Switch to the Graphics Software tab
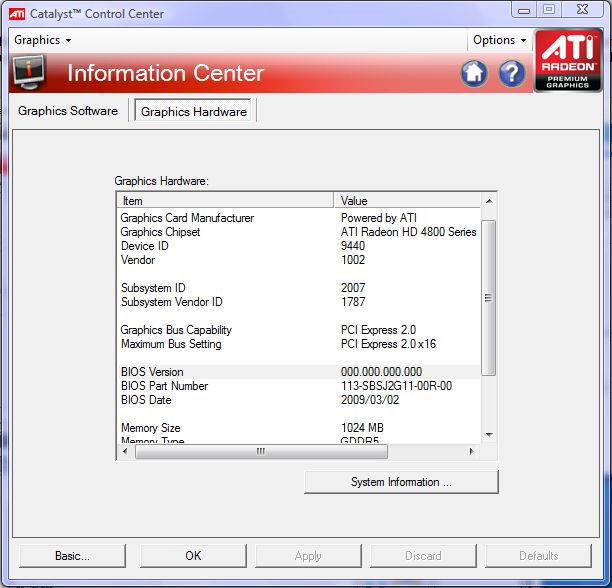Screen dimensions: 612x588 68,111
